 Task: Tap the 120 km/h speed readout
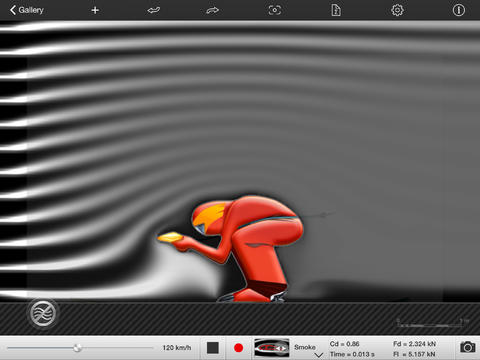[177, 348]
